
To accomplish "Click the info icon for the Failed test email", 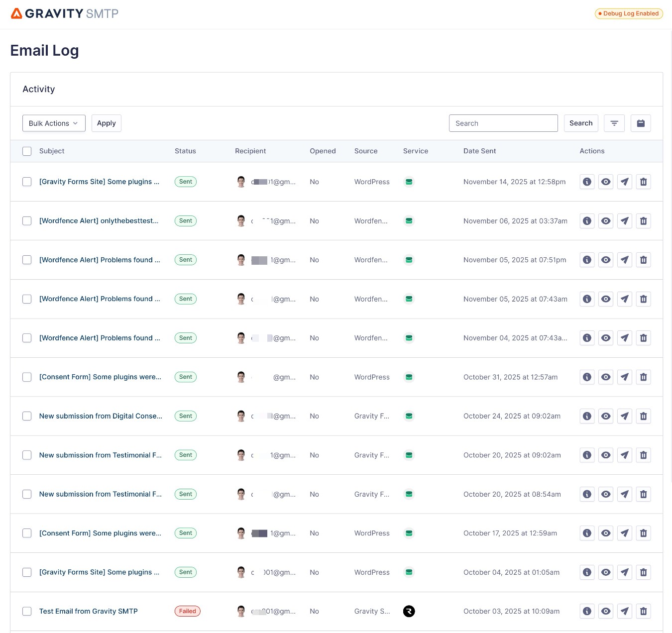I will 587,611.
